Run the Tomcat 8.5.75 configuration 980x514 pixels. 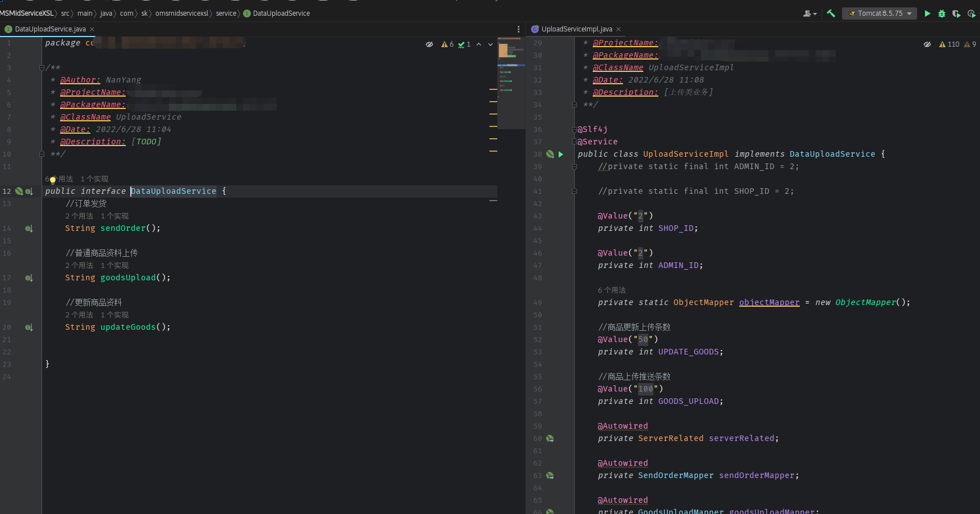point(927,13)
